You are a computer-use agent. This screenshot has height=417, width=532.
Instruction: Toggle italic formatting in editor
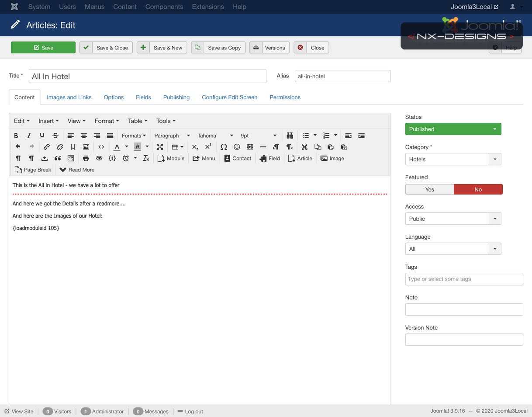click(x=29, y=136)
